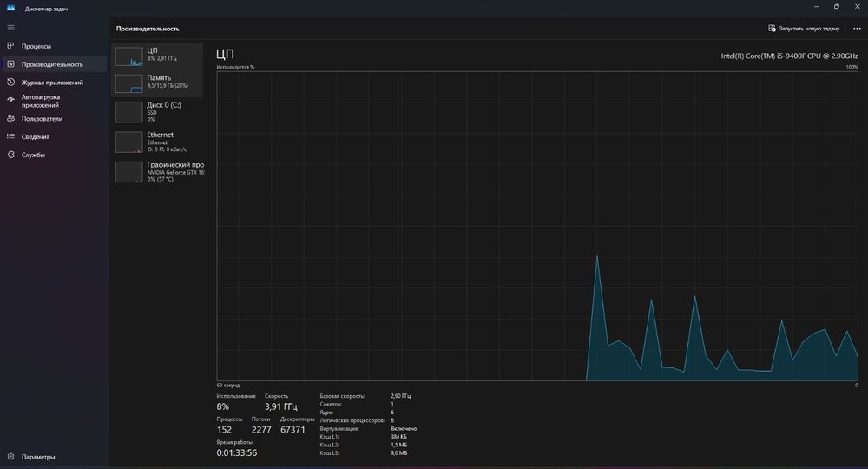Select Диск 0 (C:) resource entry
868x469 pixels.
(x=157, y=112)
